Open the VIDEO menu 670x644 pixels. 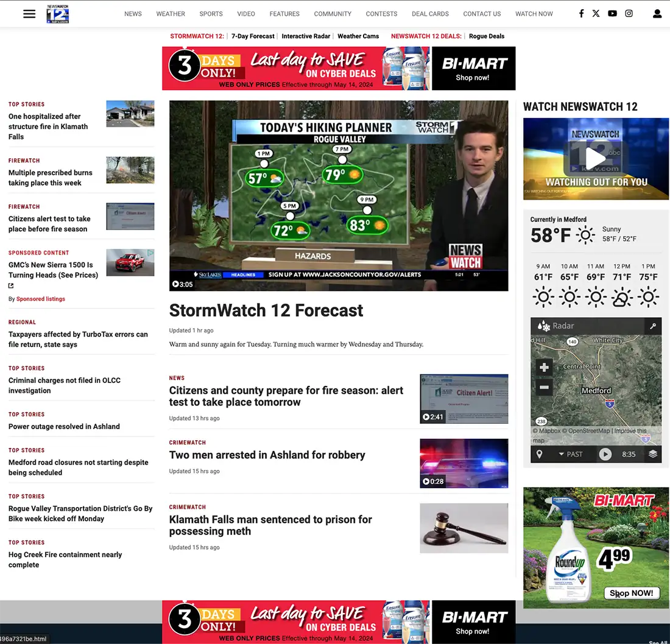tap(246, 13)
